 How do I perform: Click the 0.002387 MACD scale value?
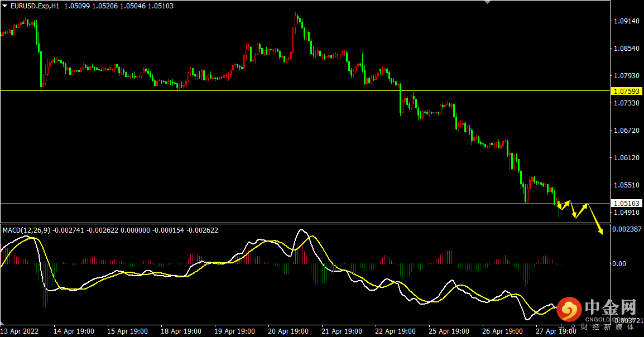627,229
